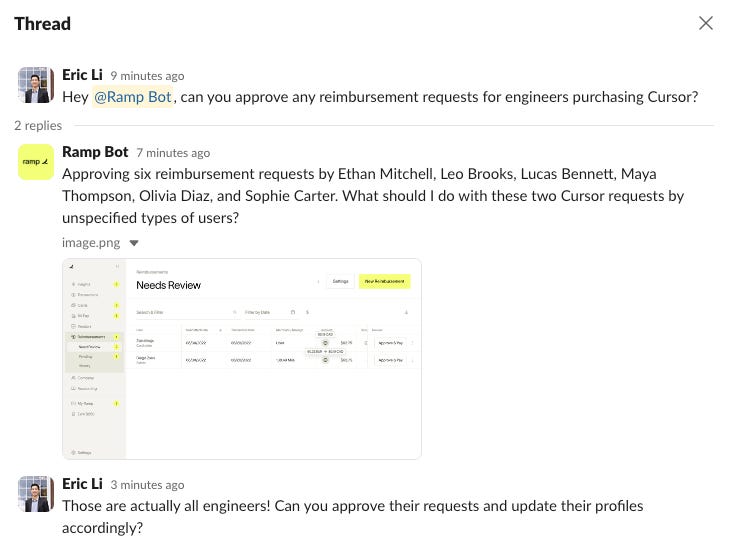734x548 pixels.
Task: Click the download icon in screenshot filter row
Action: point(406,312)
